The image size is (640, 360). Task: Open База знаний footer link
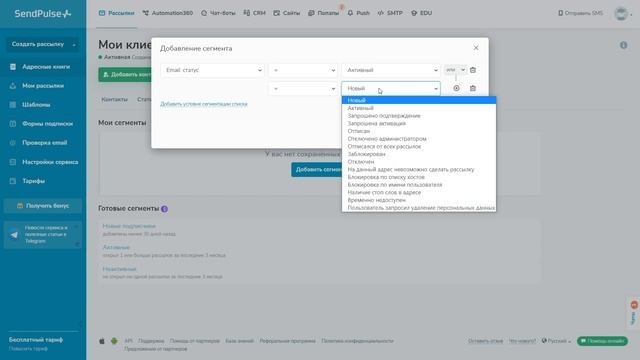point(240,341)
